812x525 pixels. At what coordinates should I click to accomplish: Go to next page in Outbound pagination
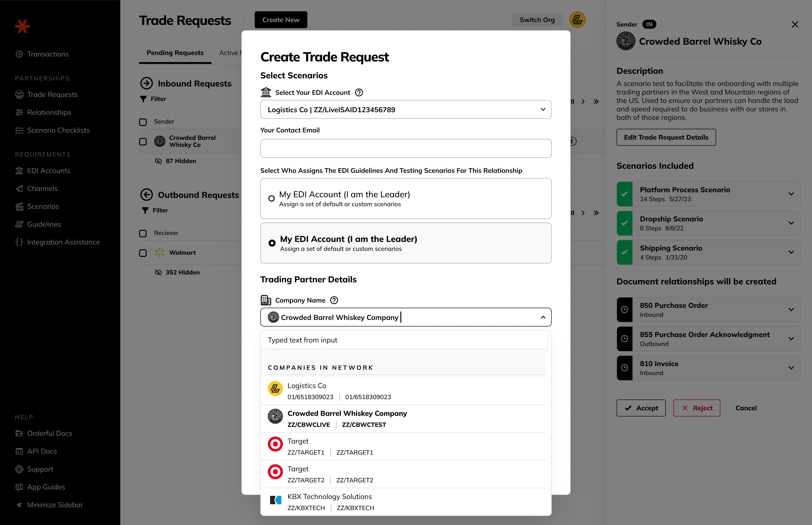coord(583,213)
